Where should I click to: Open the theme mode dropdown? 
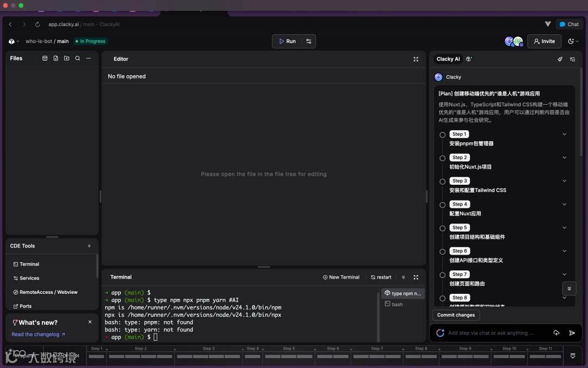pyautogui.click(x=573, y=41)
